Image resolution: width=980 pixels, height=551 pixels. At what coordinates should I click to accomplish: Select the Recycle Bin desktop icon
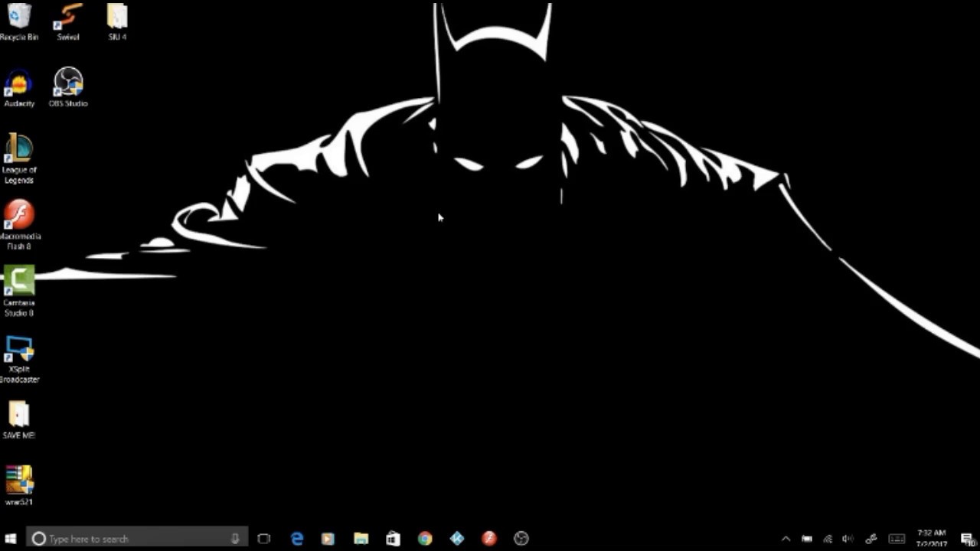pos(19,21)
